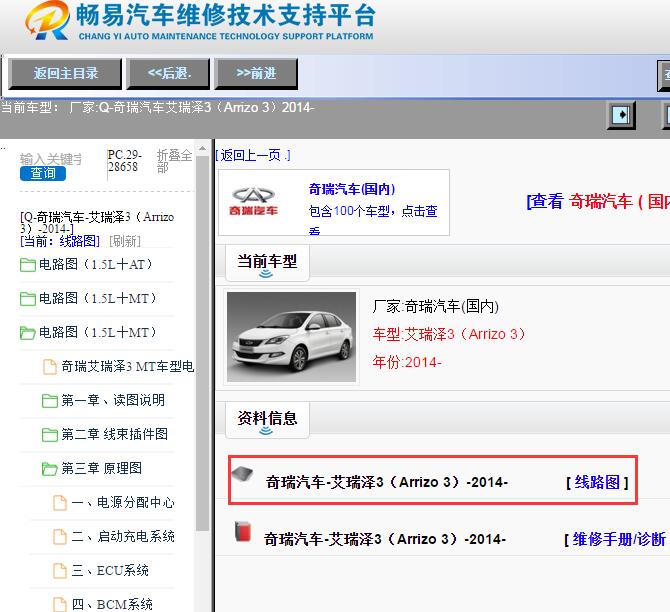Click the <<后退 back button
The width and height of the screenshot is (670, 612).
[168, 74]
